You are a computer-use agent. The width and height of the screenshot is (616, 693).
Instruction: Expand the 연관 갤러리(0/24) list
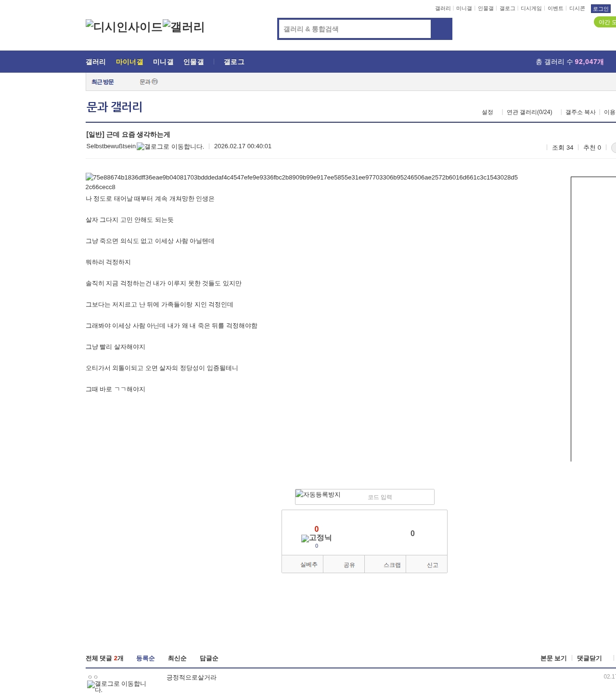pyautogui.click(x=529, y=112)
